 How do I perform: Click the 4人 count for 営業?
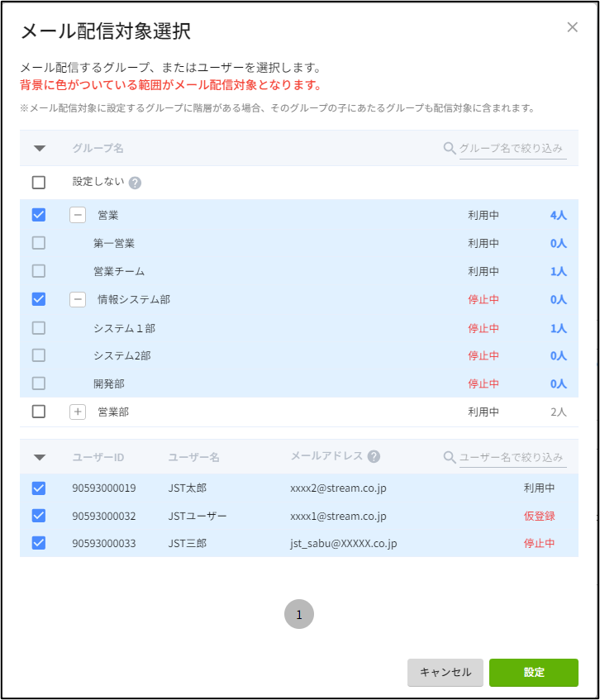pyautogui.click(x=559, y=216)
